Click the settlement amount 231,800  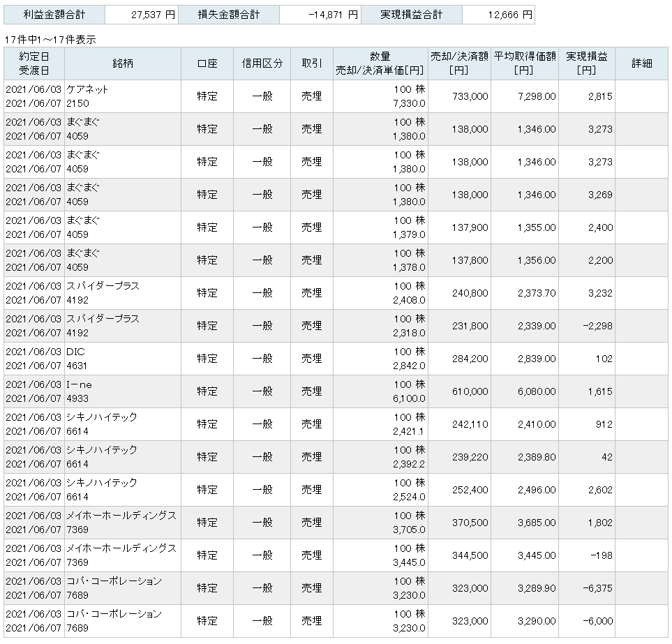(470, 326)
